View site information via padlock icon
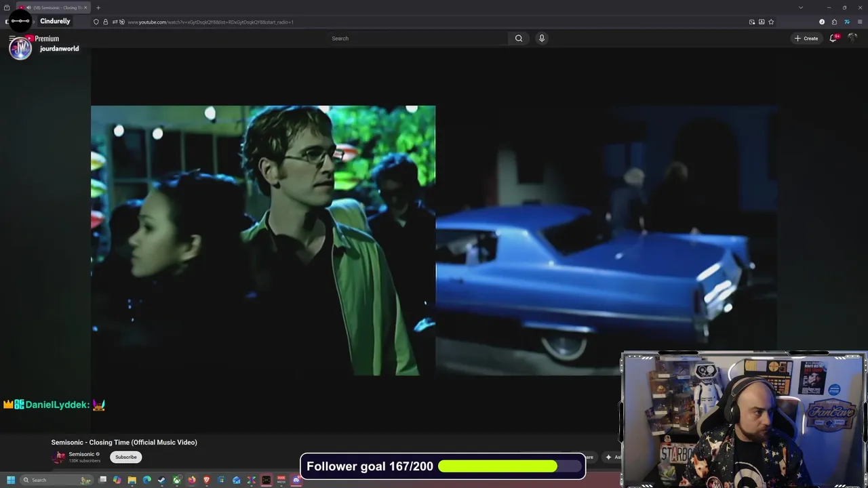 [105, 22]
